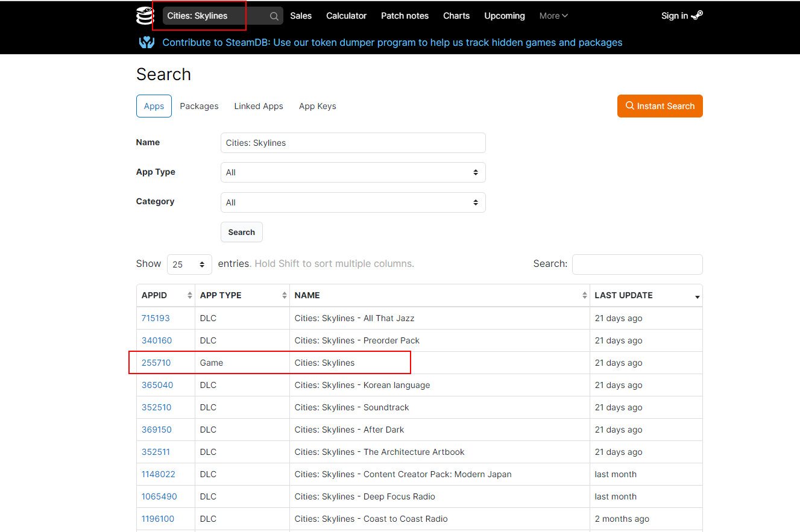This screenshot has height=532, width=800.
Task: Open app ID 369150 link
Action: coord(157,430)
